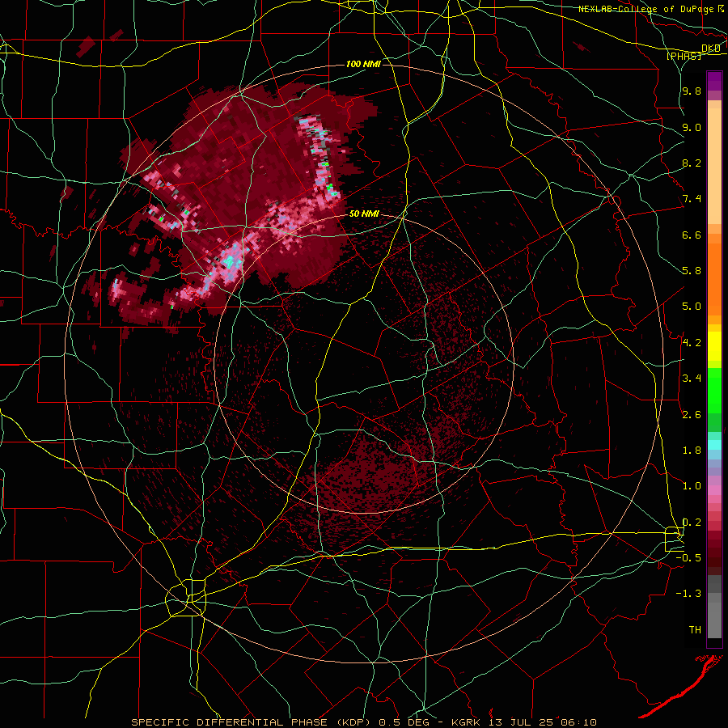Image resolution: width=728 pixels, height=728 pixels.
Task: Click the 5.0 value on the color scale
Action: (692, 307)
